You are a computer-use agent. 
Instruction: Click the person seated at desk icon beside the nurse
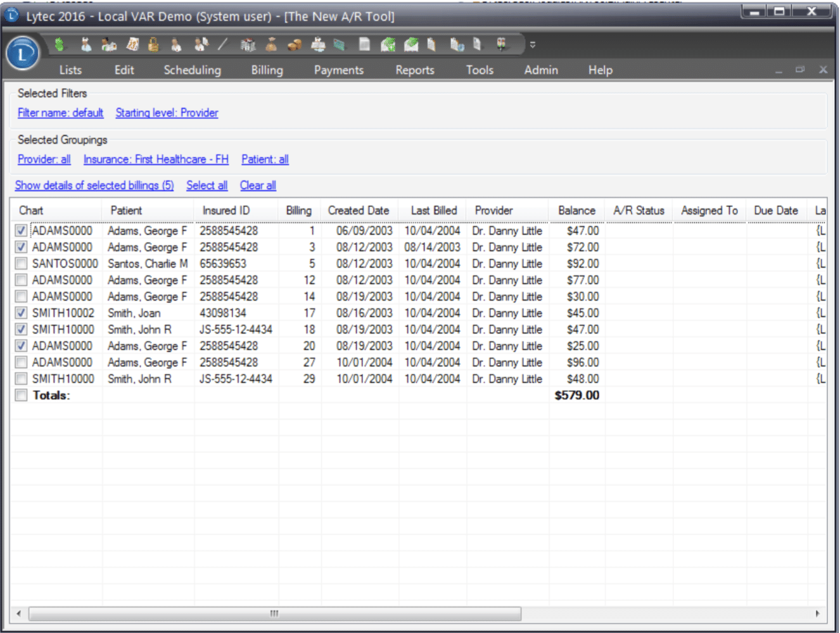tap(109, 44)
